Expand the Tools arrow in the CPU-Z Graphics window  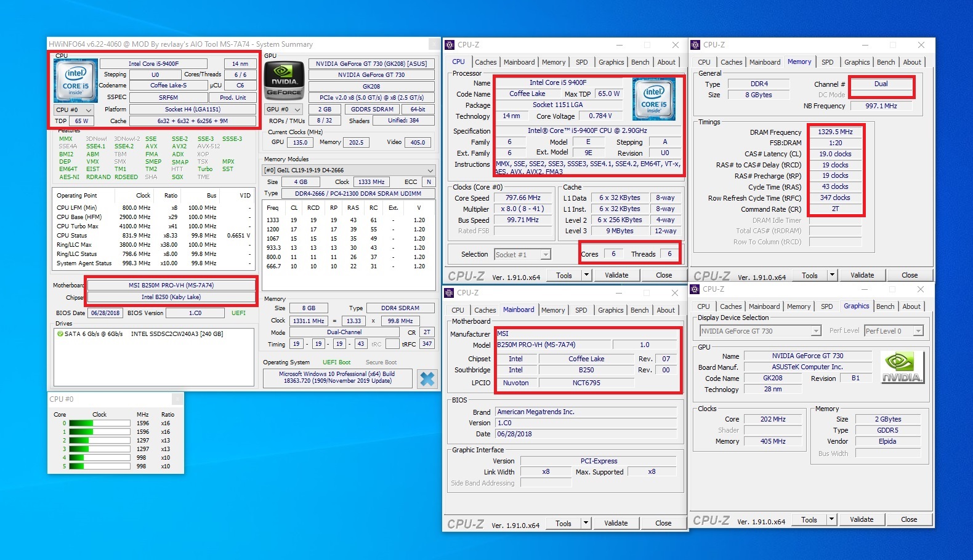coord(831,519)
